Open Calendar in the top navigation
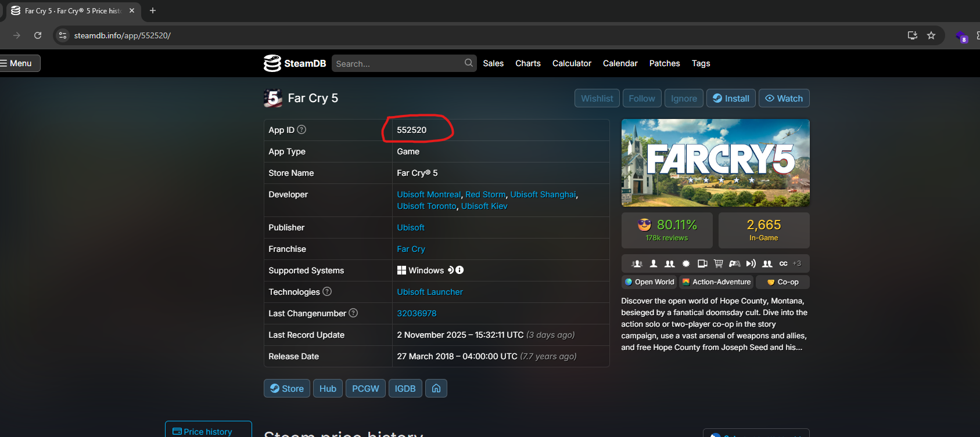Screen dimensions: 980x437 [x=620, y=63]
